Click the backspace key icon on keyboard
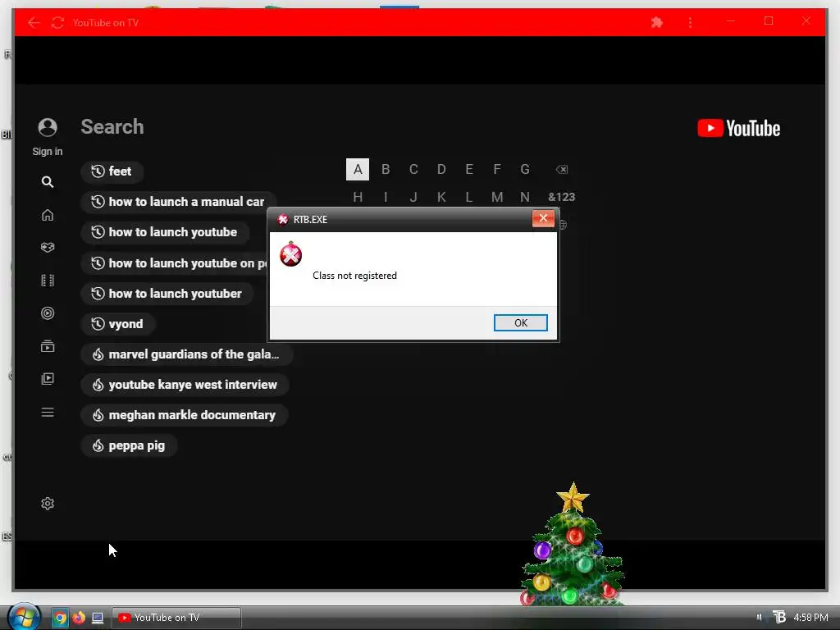Screen dimensions: 840x630 561,169
